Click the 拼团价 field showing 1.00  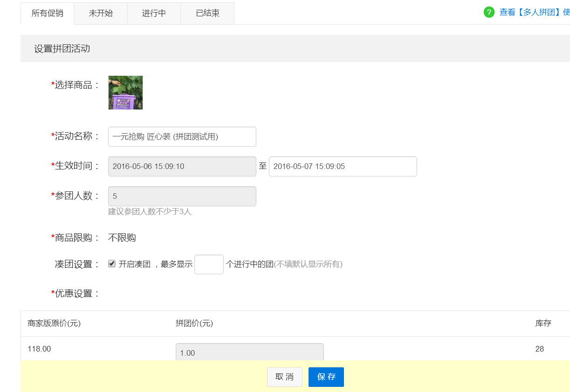pos(250,352)
